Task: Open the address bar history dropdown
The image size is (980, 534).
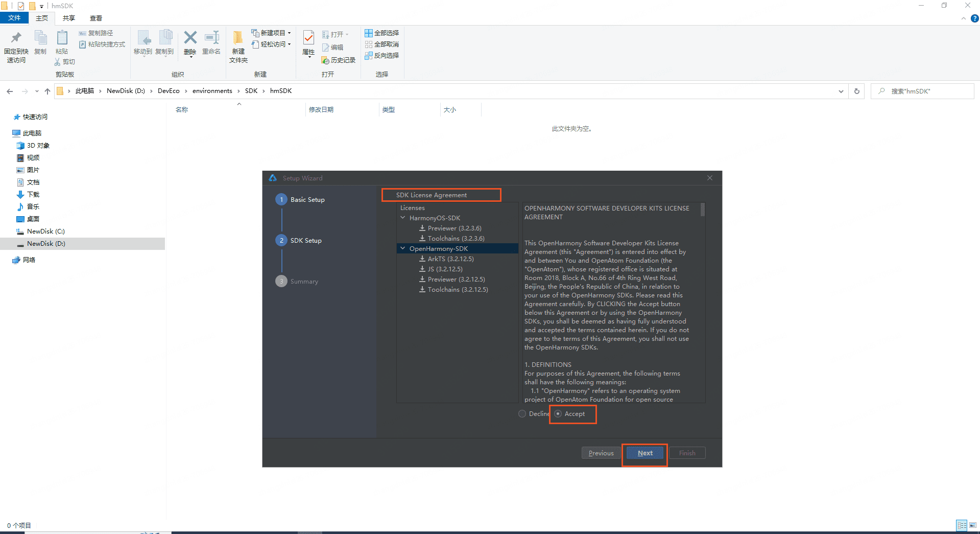Action: pyautogui.click(x=841, y=91)
